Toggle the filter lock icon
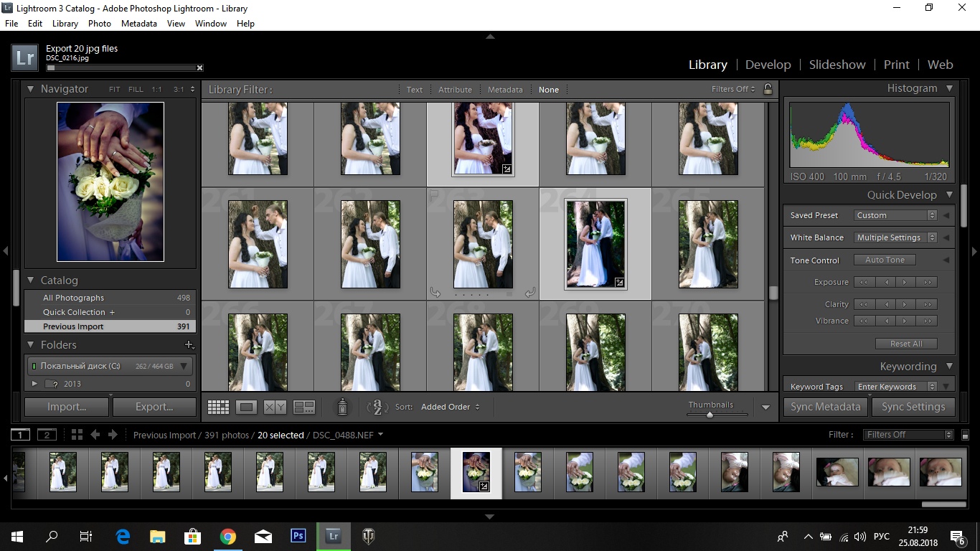Screen dimensions: 980x551 click(768, 89)
